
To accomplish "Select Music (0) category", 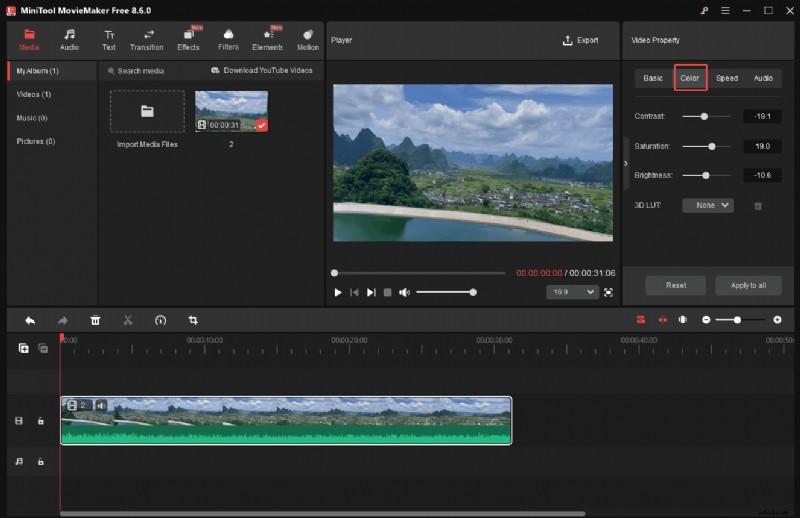I will [32, 118].
